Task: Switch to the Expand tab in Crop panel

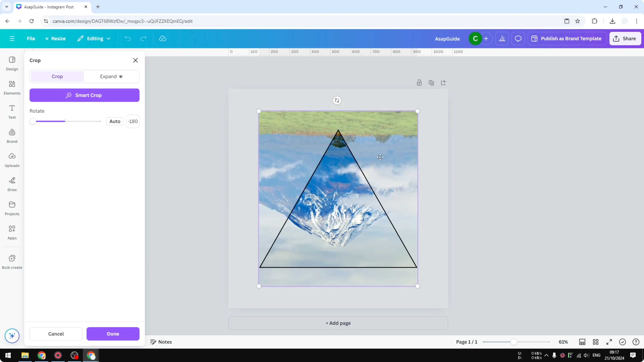Action: [x=111, y=76]
